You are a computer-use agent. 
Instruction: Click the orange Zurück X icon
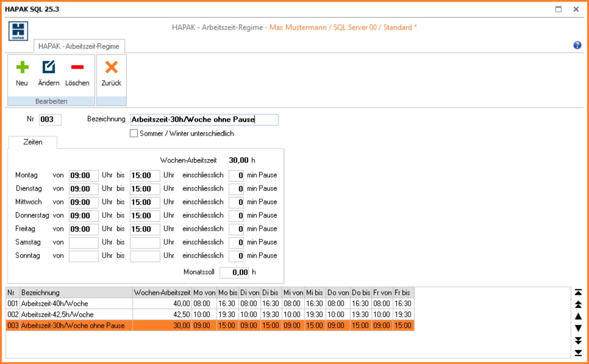(111, 67)
